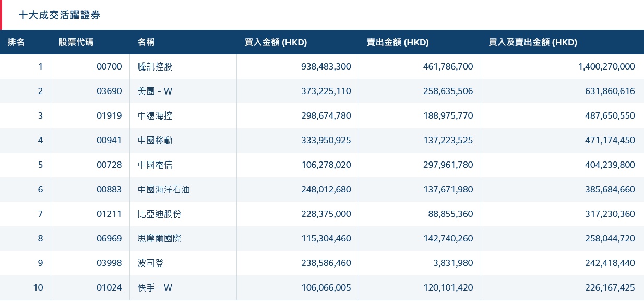Select the name 中遠海控
This screenshot has height=301, width=644.
click(155, 115)
